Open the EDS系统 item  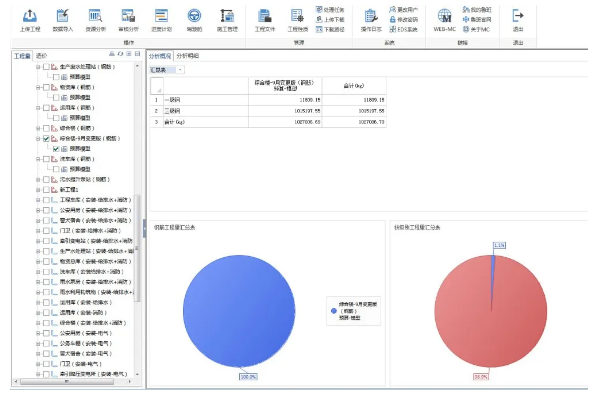pyautogui.click(x=404, y=29)
